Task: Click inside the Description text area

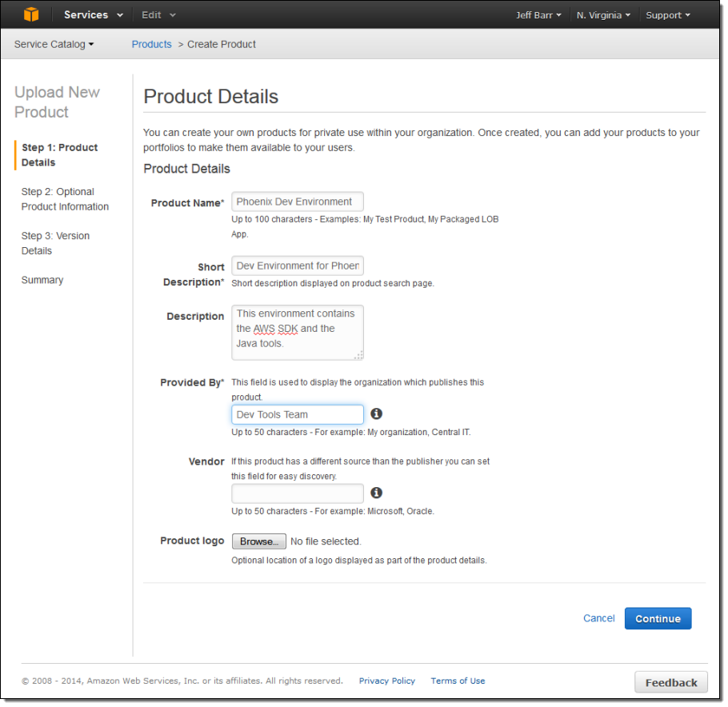Action: tap(297, 331)
